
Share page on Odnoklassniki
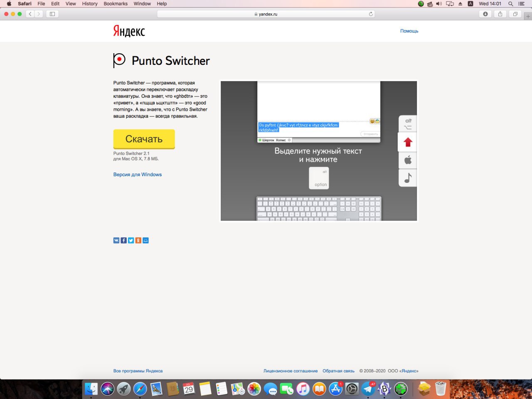coord(138,240)
